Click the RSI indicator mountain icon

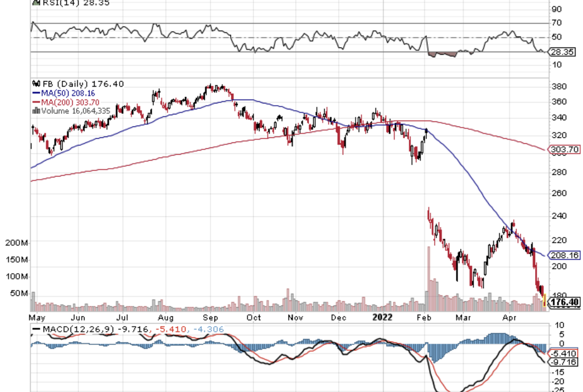point(35,2)
